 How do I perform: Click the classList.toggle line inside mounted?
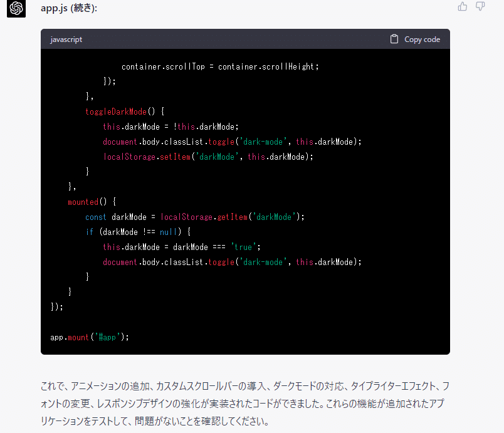(232, 262)
